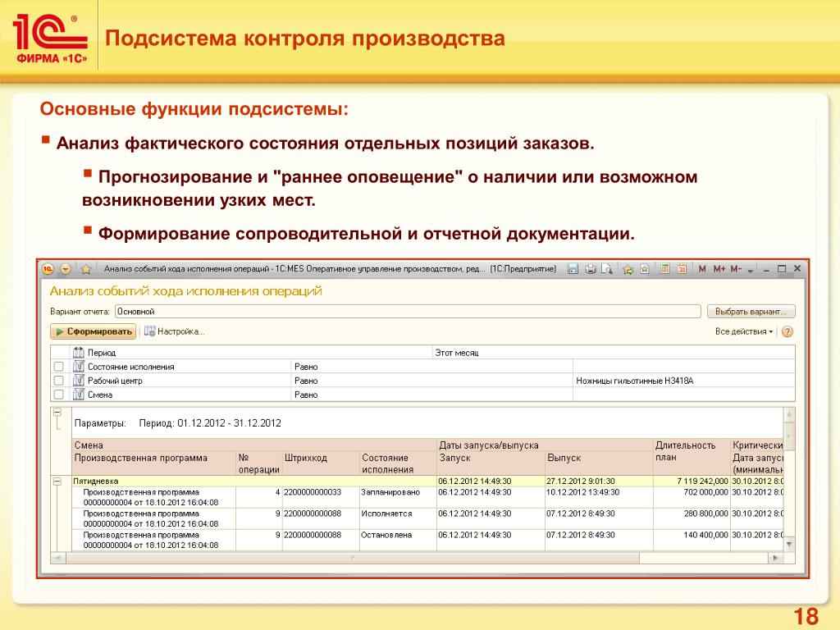Click the duration value 702 000,000
The width and height of the screenshot is (840, 630).
[x=706, y=492]
